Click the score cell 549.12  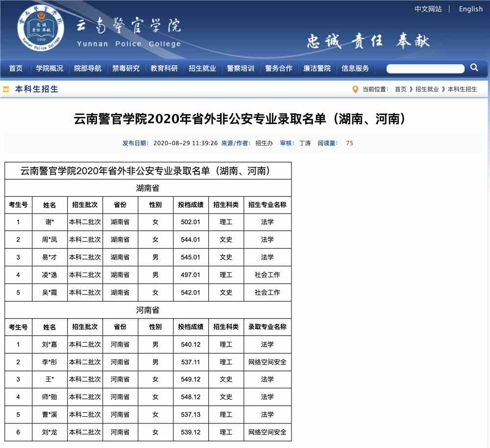[x=191, y=379]
